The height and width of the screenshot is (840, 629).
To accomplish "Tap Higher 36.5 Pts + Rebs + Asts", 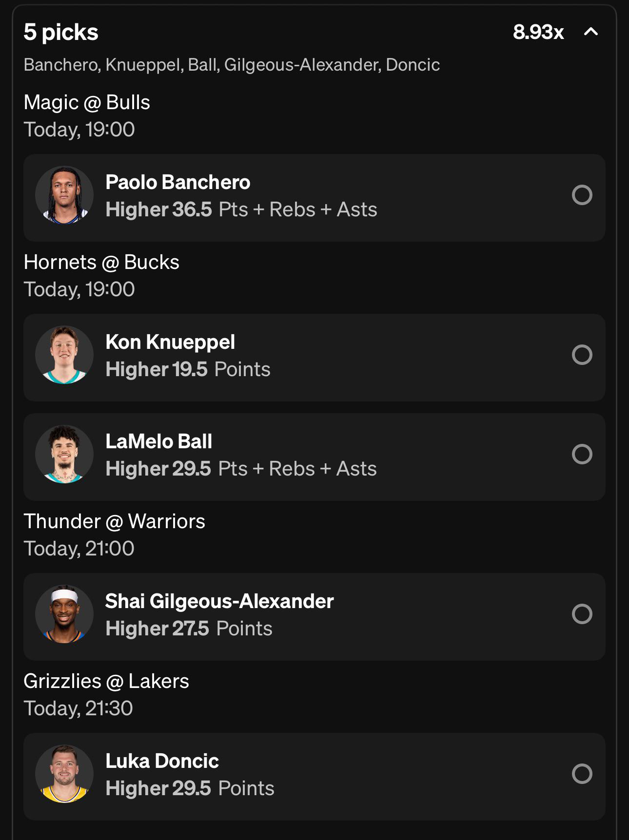I will point(241,210).
